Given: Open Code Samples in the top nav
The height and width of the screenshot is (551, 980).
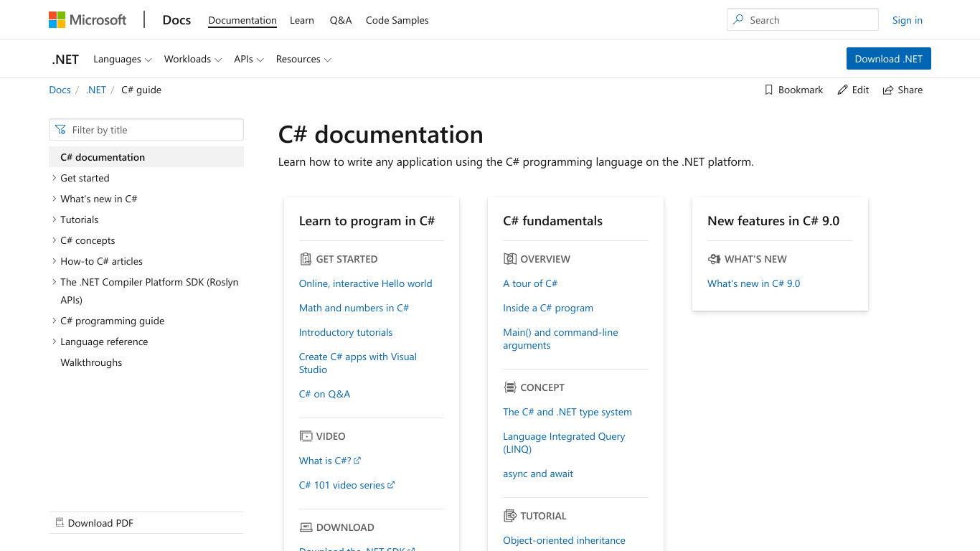Looking at the screenshot, I should tap(397, 20).
